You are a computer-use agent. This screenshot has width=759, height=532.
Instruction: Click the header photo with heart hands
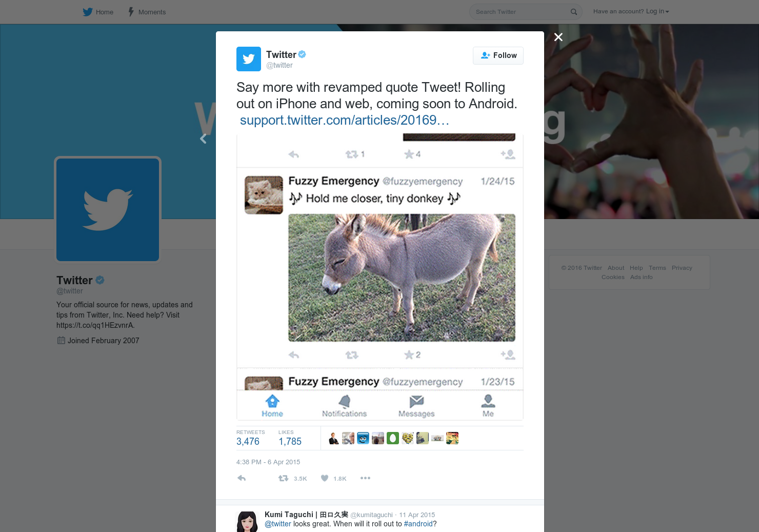coord(651,122)
